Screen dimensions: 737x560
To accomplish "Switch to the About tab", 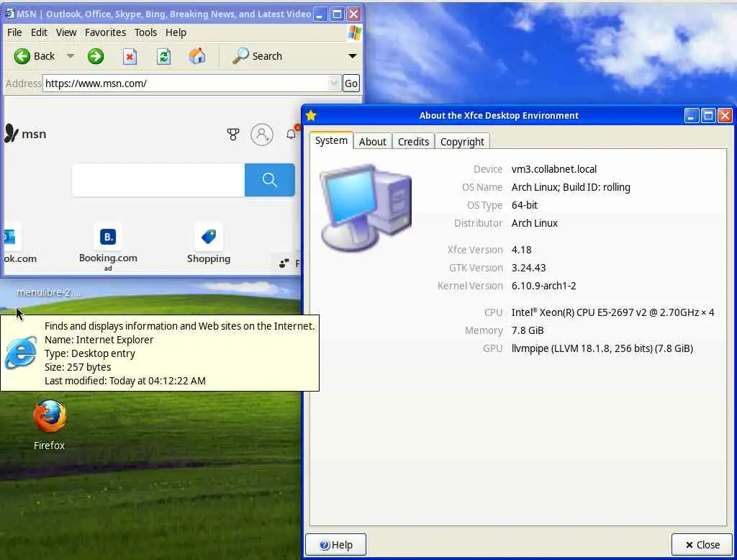I will click(x=373, y=142).
